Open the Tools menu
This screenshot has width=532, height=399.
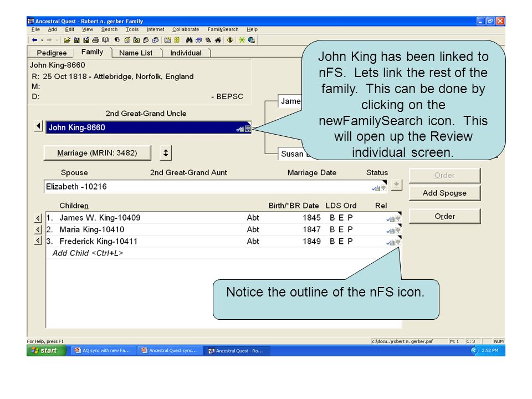coord(132,29)
